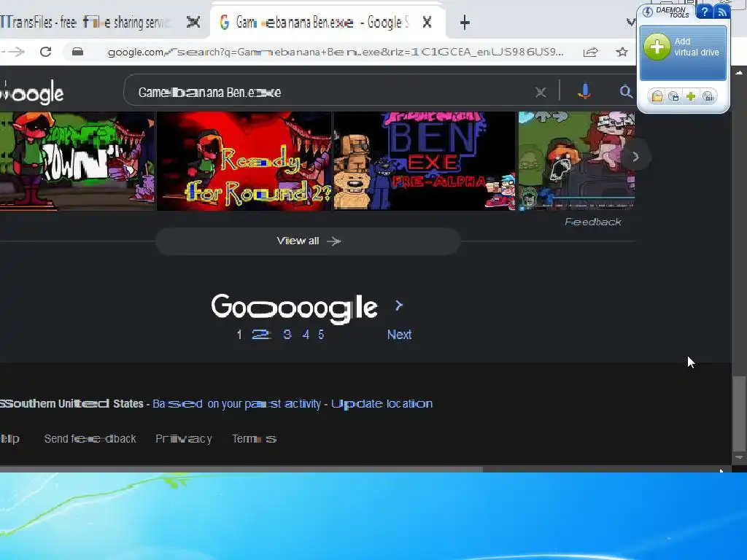Close the Gamebanana Ben.exe Google tab

click(427, 22)
